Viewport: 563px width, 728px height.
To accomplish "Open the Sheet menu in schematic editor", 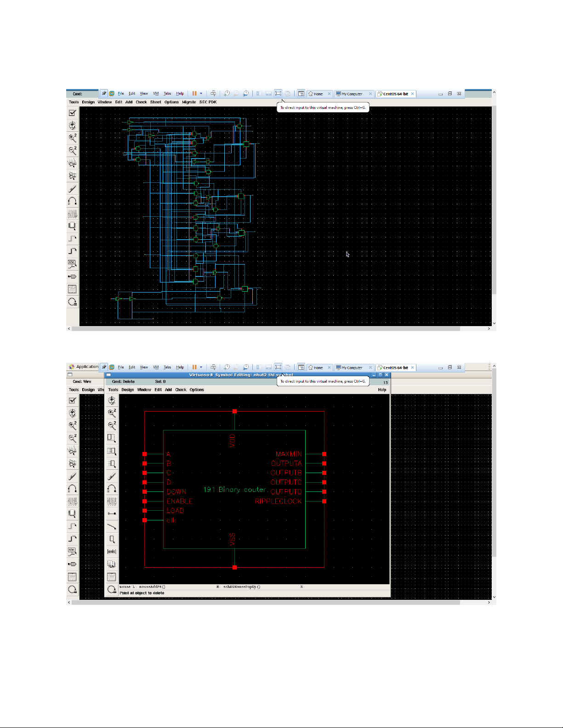I will coord(155,102).
